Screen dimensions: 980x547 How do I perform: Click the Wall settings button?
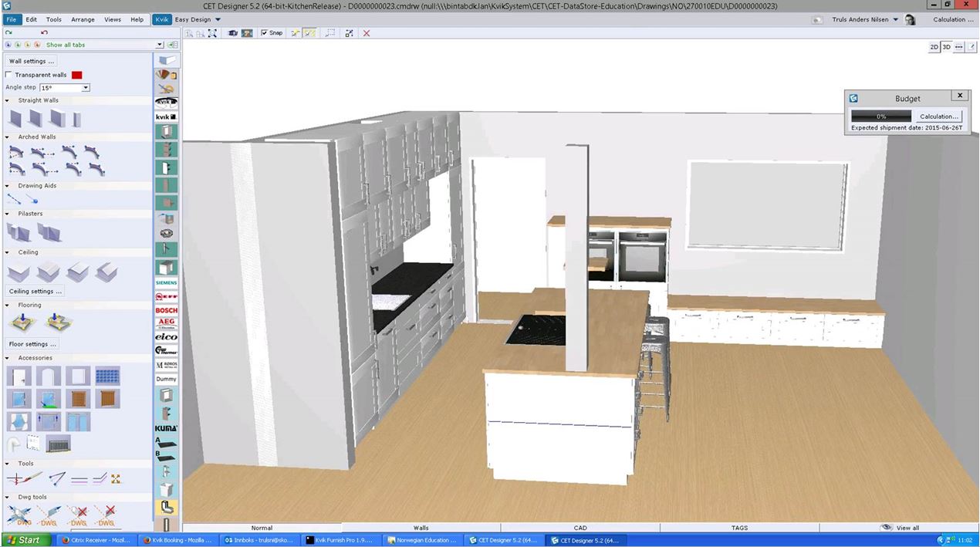point(32,61)
